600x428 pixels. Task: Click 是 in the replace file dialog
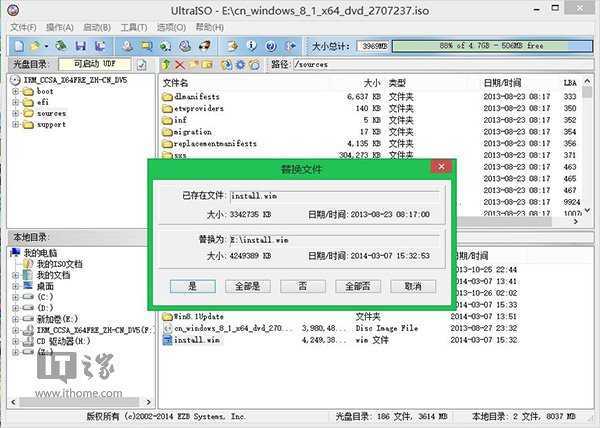click(x=193, y=286)
